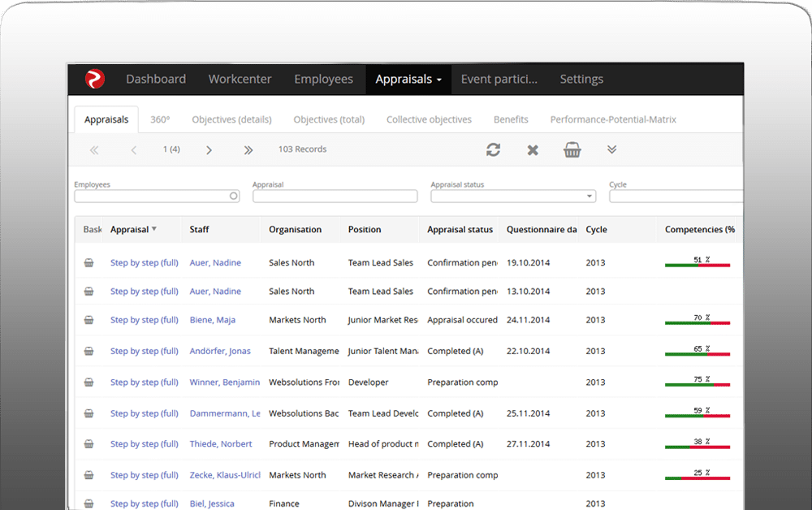Add Thiede, Norbert appraisal to basket
The height and width of the screenshot is (510, 812).
tap(89, 443)
